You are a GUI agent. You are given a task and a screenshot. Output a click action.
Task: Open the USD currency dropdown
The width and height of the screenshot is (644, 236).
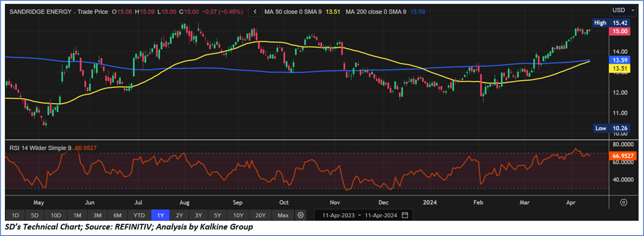coord(624,10)
